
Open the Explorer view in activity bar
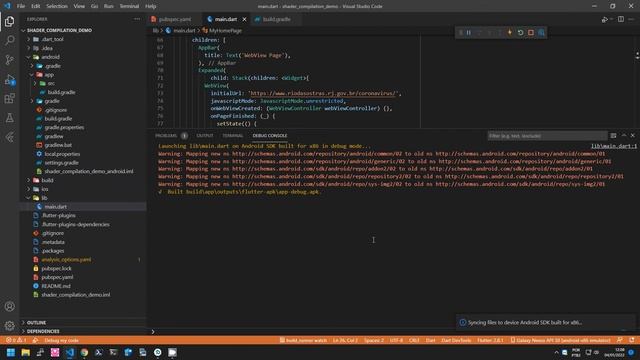point(9,21)
